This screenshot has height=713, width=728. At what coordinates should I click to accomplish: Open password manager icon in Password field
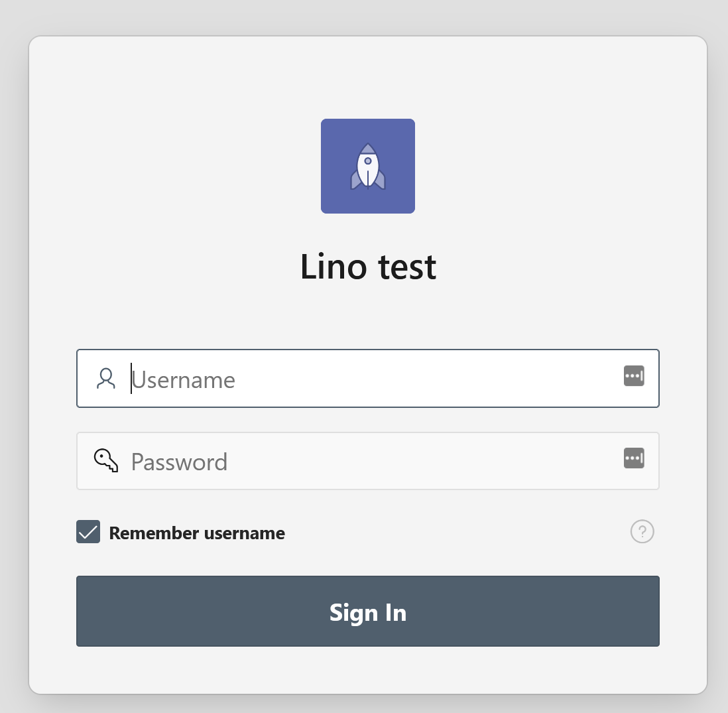click(x=634, y=458)
